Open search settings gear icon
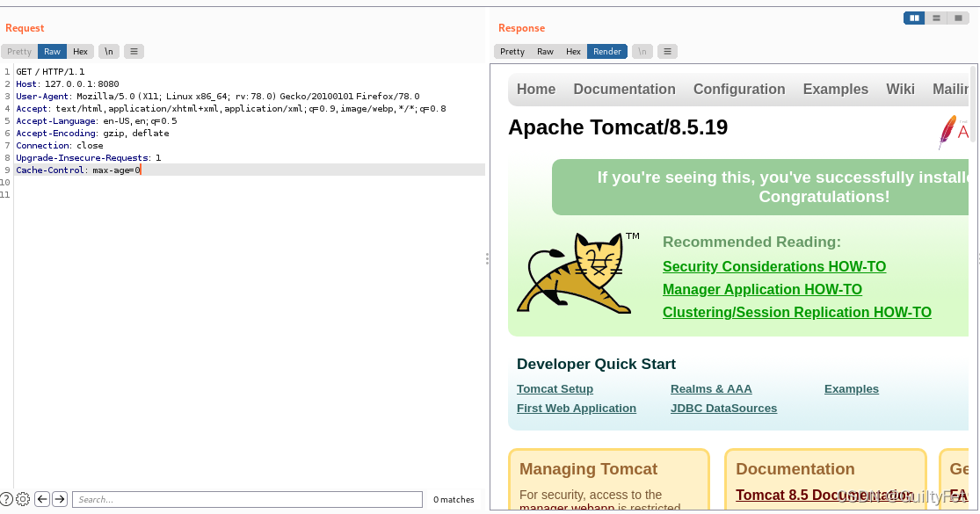 23,499
